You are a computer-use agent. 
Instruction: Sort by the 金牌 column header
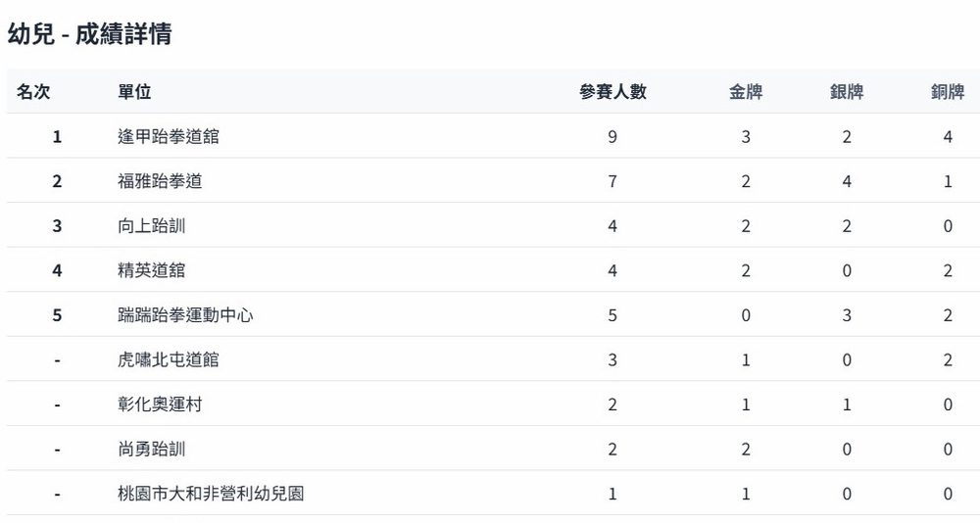746,92
